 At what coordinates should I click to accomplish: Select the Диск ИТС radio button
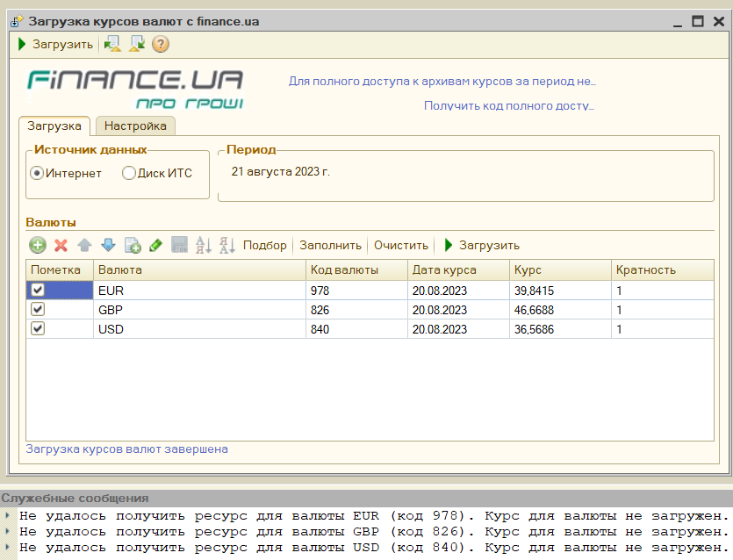coord(130,173)
